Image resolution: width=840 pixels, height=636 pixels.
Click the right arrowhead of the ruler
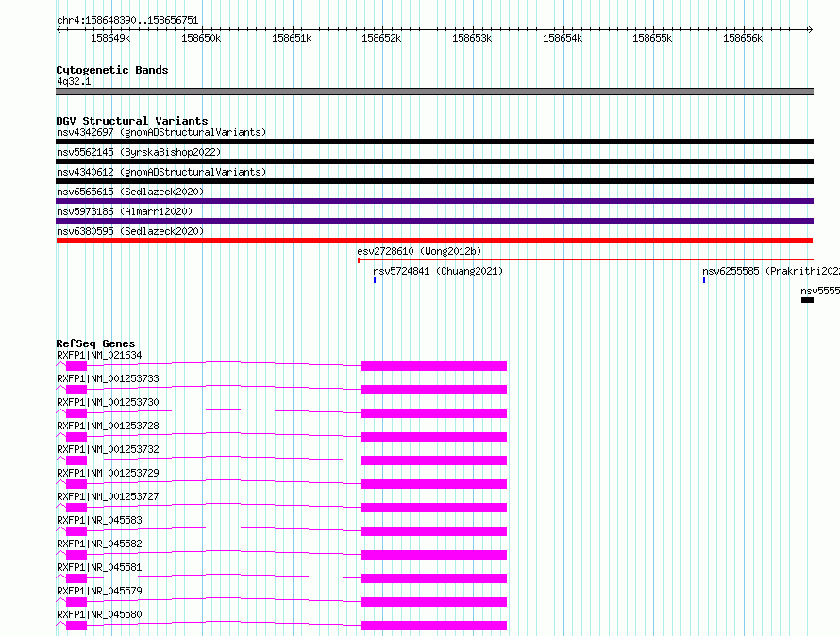[x=811, y=30]
